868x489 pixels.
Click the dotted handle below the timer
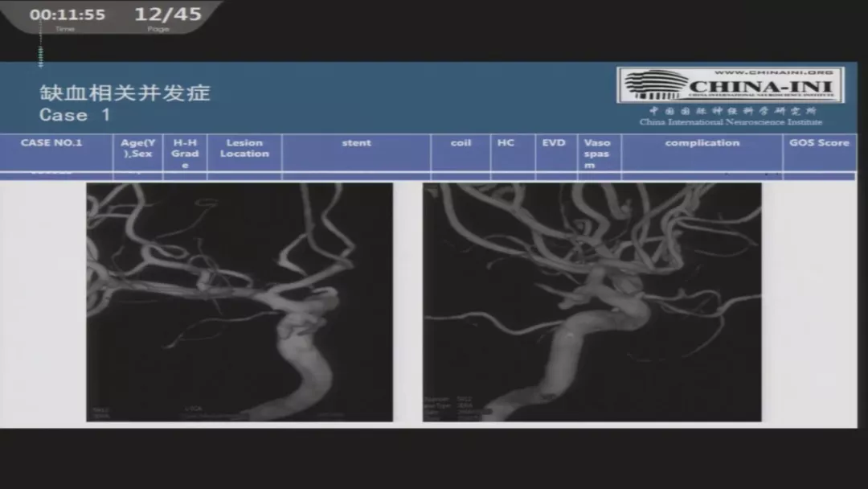pos(40,55)
